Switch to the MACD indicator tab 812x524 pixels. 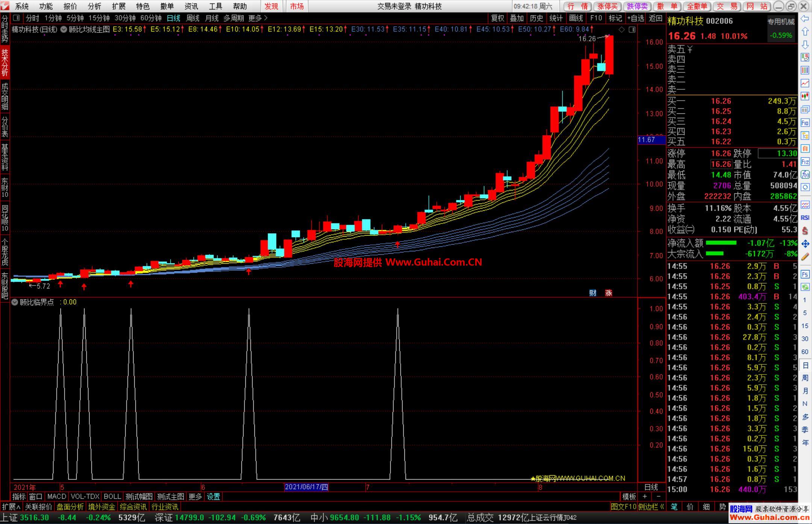coord(57,497)
